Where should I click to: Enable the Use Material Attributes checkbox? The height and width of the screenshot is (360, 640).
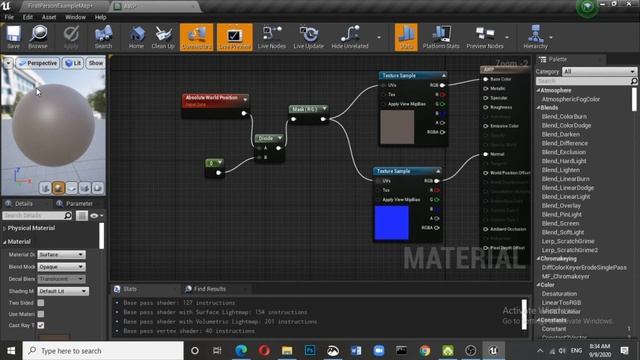(x=41, y=314)
